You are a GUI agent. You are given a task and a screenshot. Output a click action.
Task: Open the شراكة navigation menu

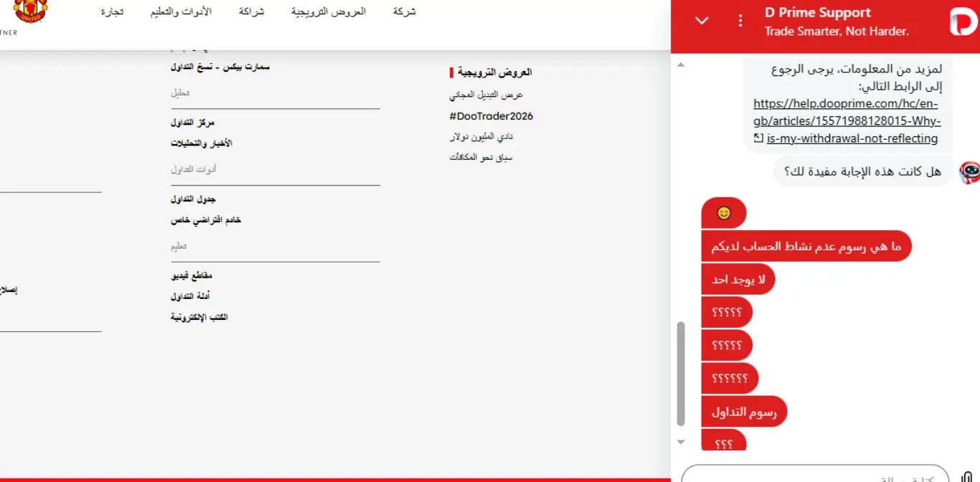coord(251,11)
